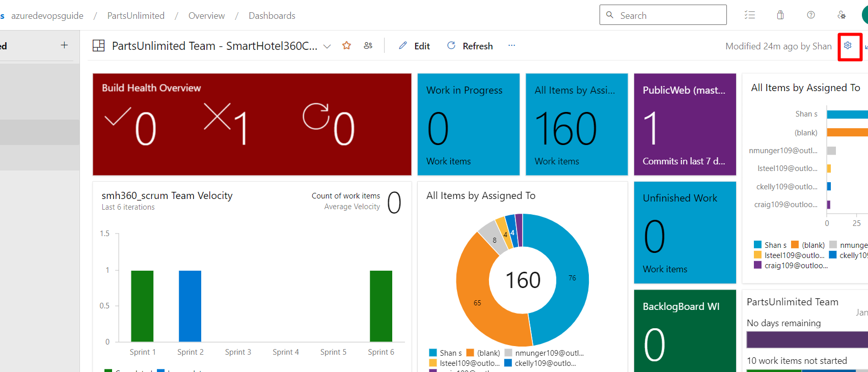Select the Overview breadcrumb item

pos(206,16)
